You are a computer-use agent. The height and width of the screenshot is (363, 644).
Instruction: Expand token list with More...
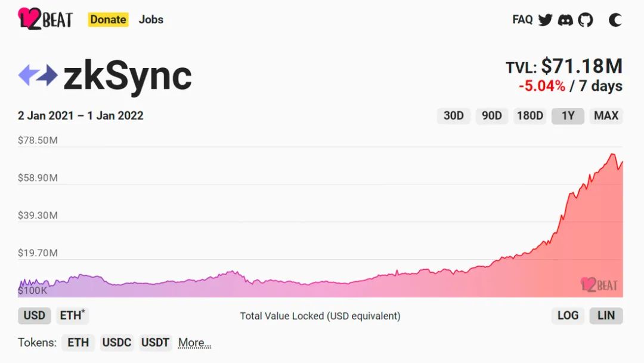(194, 343)
